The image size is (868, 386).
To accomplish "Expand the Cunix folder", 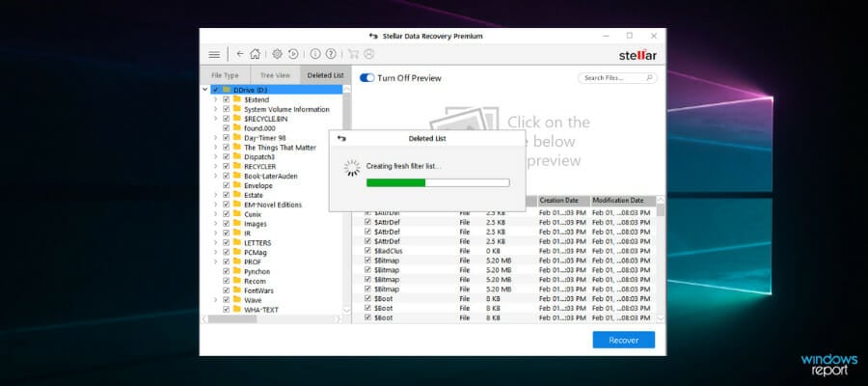I will [x=215, y=214].
